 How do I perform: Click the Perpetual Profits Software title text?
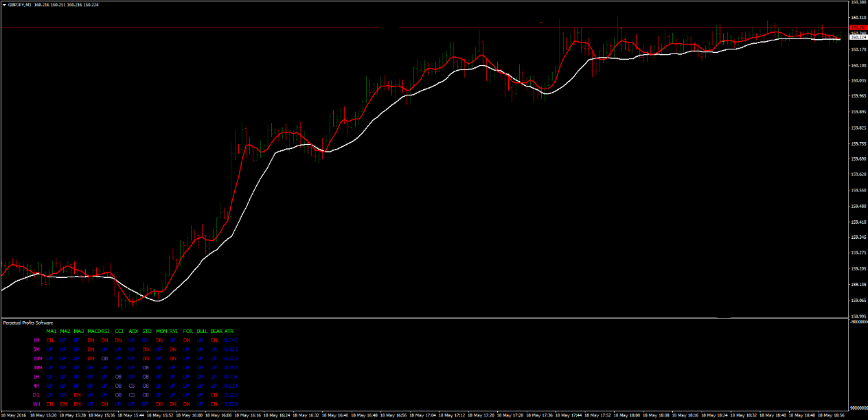pos(27,323)
